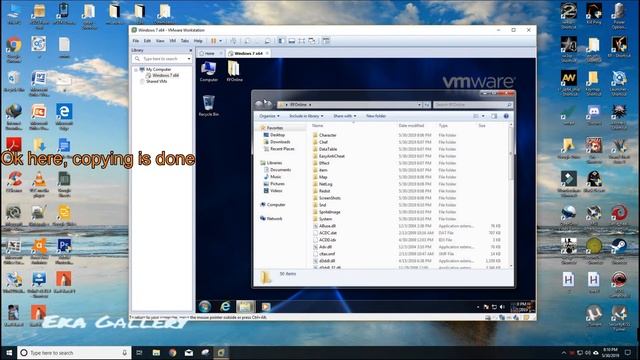640x360 pixels.
Task: Click the VMware library search field
Action: click(162, 59)
